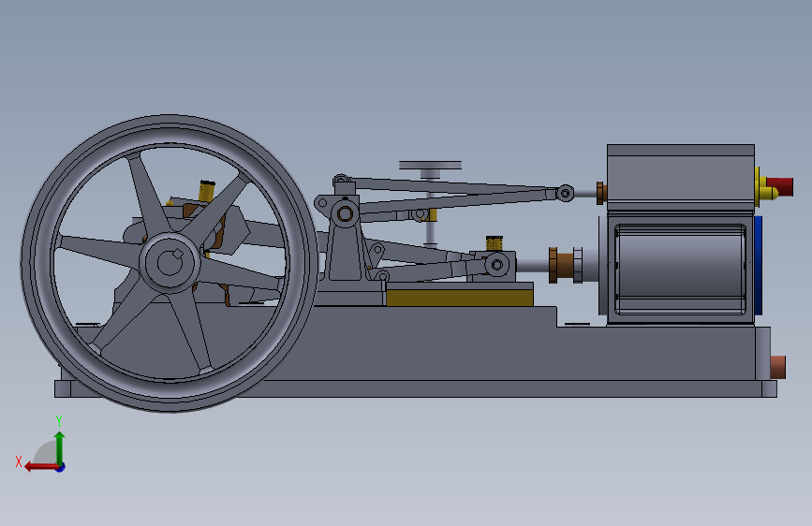Select the brass slide bar under crosshead

(459, 298)
